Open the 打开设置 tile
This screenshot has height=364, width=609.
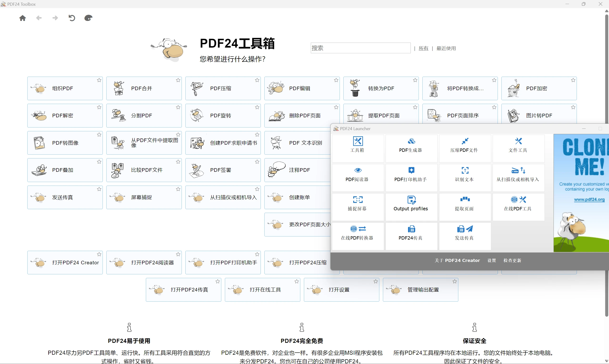(342, 290)
